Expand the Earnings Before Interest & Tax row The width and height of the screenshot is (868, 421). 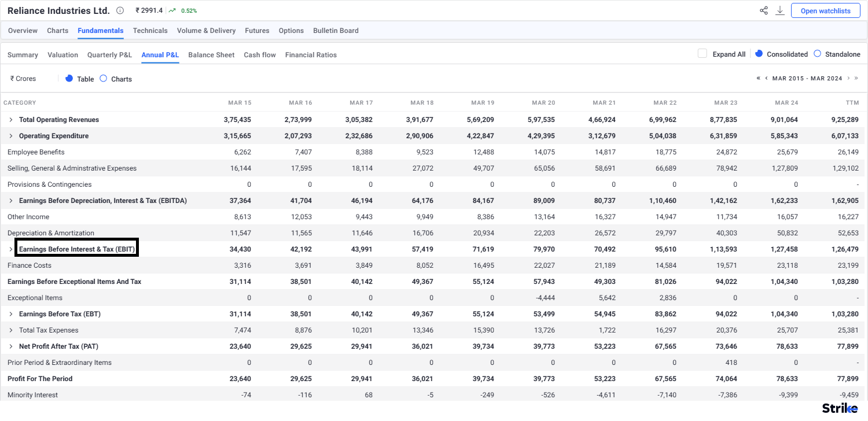click(x=10, y=249)
